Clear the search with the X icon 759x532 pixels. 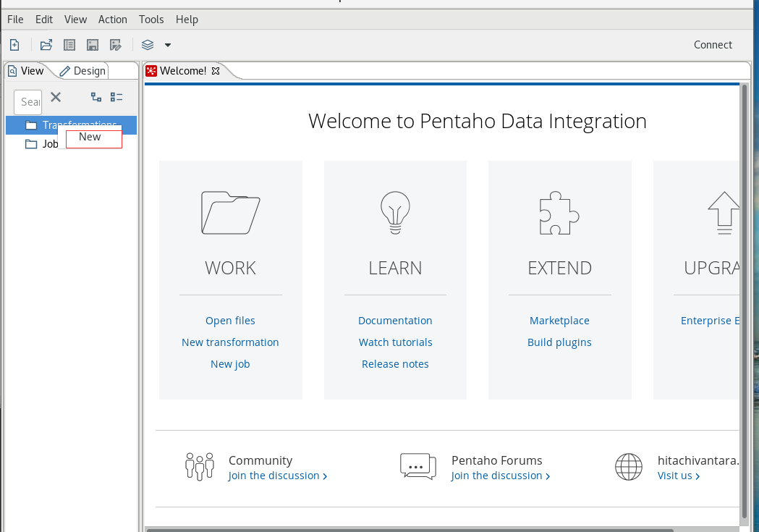pos(56,97)
